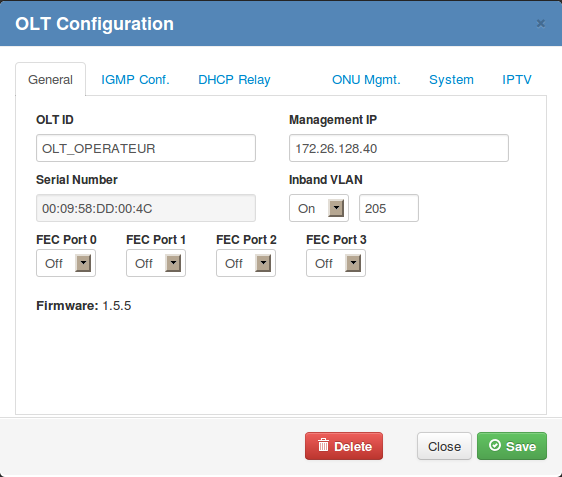
Task: Click the trash icon on Delete button
Action: 323,445
